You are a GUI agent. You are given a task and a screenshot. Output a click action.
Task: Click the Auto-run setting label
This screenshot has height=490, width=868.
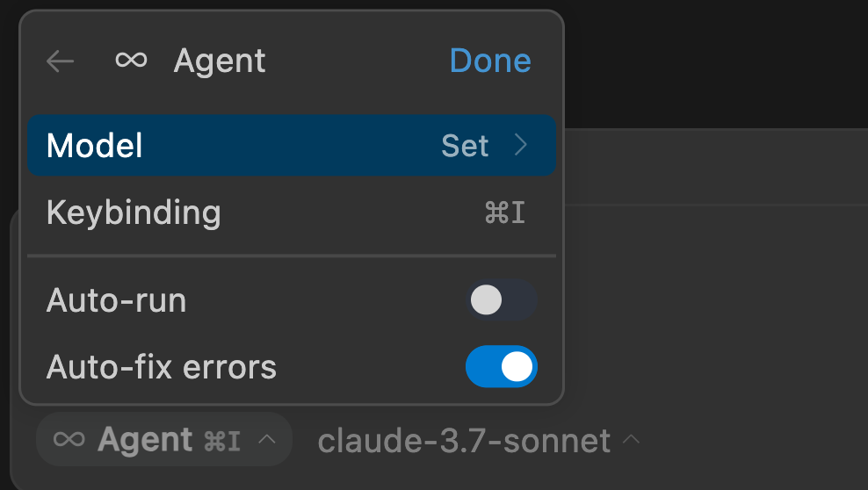[116, 300]
